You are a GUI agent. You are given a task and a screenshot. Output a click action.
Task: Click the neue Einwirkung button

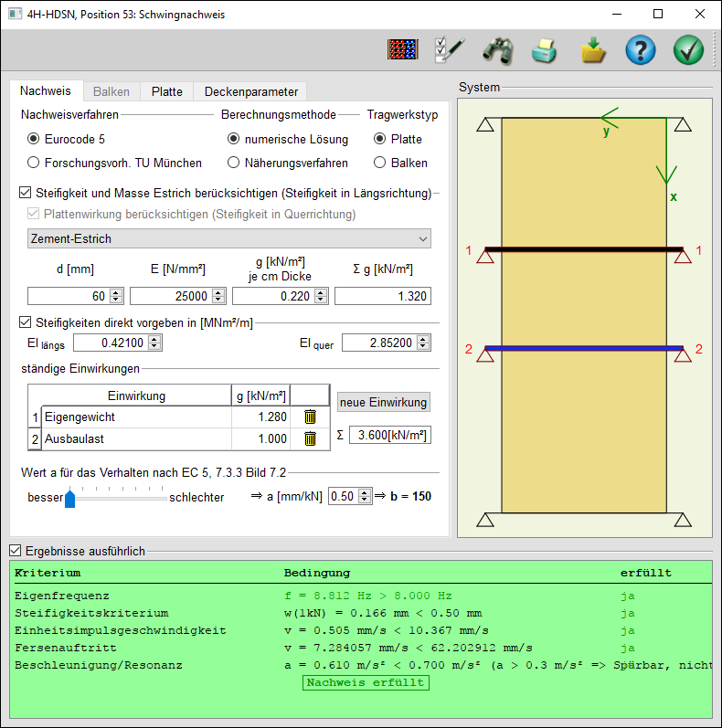(384, 403)
